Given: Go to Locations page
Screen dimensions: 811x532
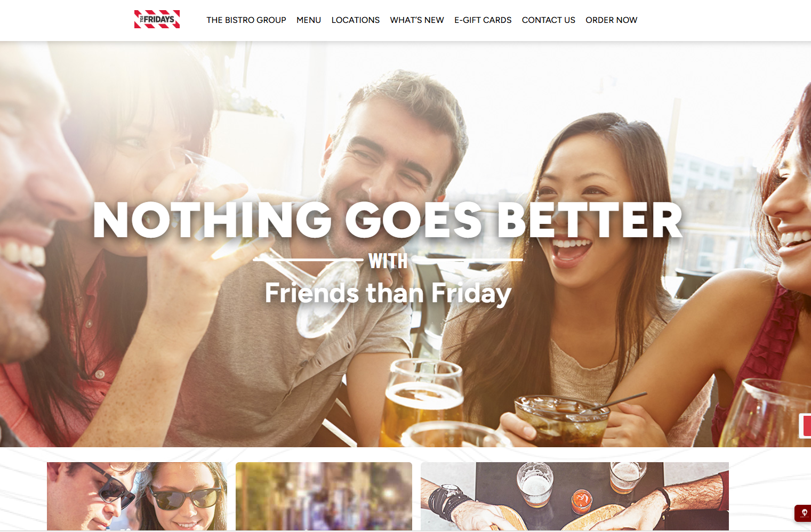Looking at the screenshot, I should [356, 20].
